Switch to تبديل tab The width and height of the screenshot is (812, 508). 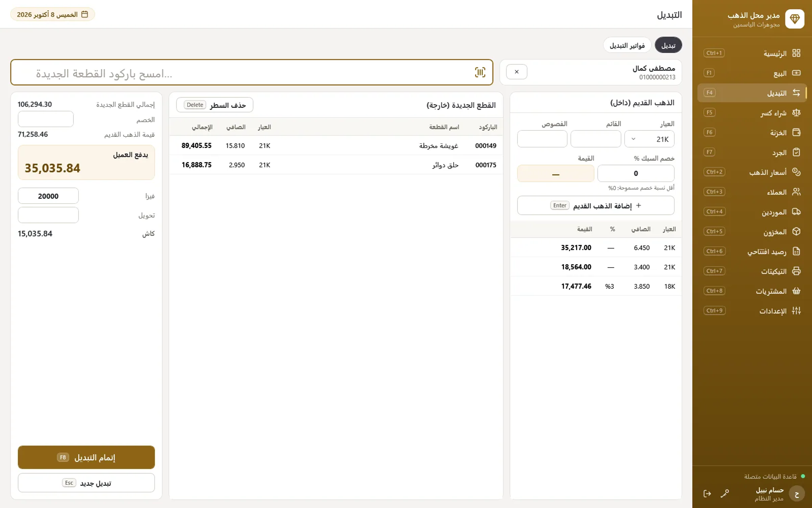point(668,45)
